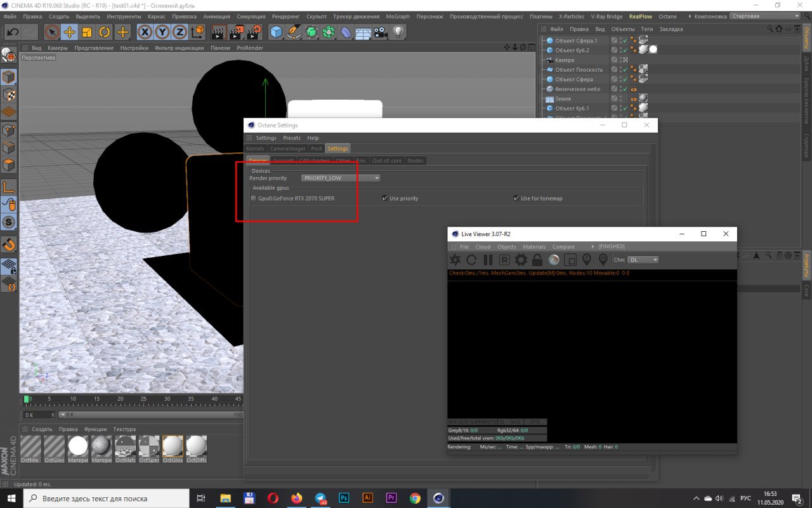Click the green timeline playhead at frame 0
Viewport: 812px width, 508px height.
[27, 399]
